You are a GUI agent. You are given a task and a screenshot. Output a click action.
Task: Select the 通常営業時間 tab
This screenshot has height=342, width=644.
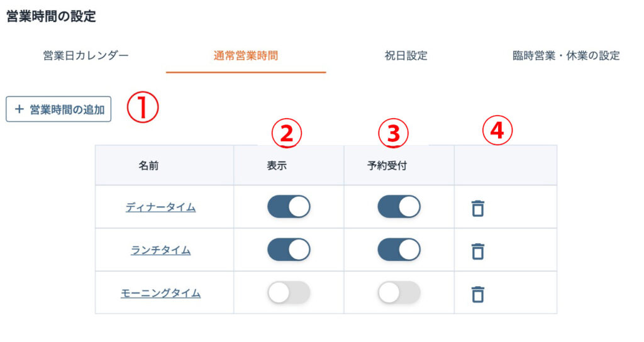(246, 56)
